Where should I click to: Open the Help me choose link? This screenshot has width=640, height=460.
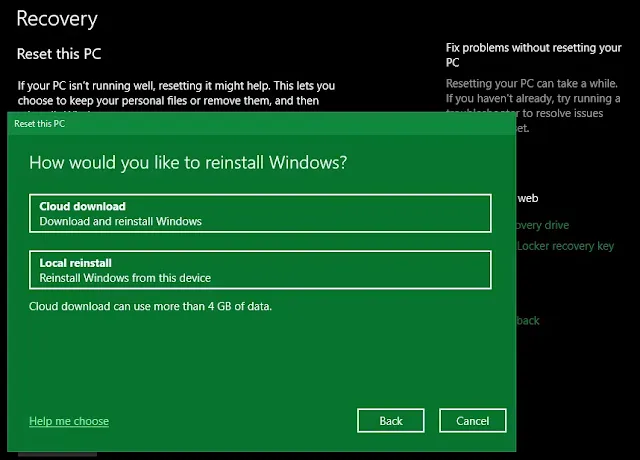pos(69,421)
